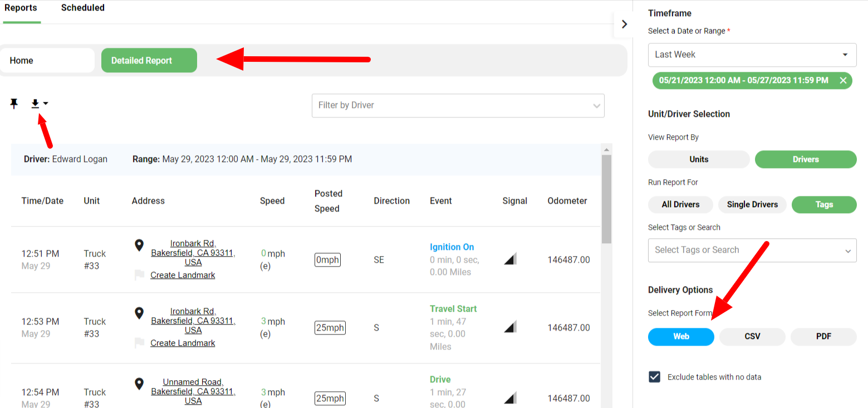The image size is (868, 408).
Task: Open the Last Week timeframe dropdown
Action: tap(752, 55)
